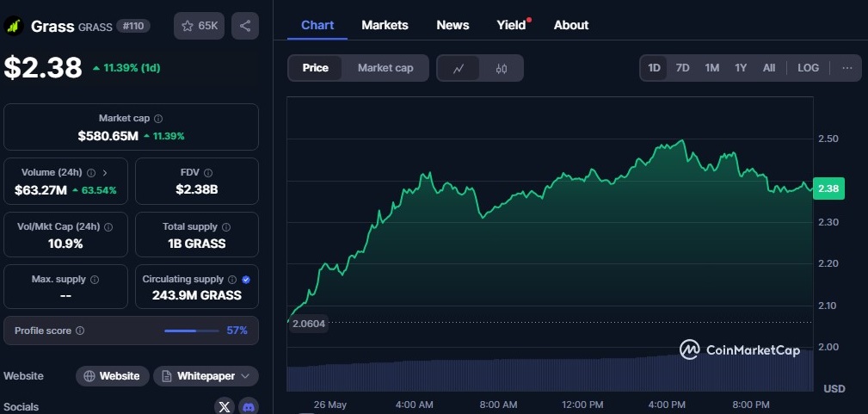This screenshot has width=868, height=414.
Task: Click the 1B GRASS total supply value
Action: (x=196, y=244)
